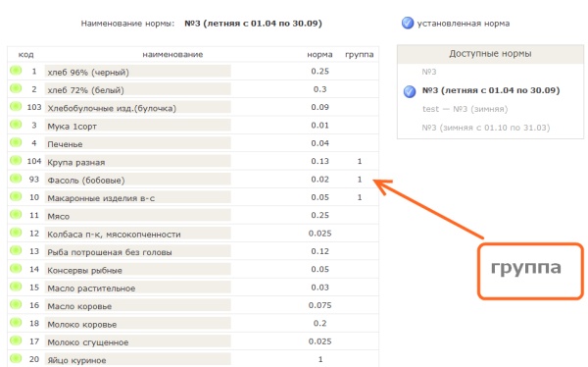Viewport: 588px width, 367px height.
Task: Click group value 1 in Крупа разная row
Action: 360,161
